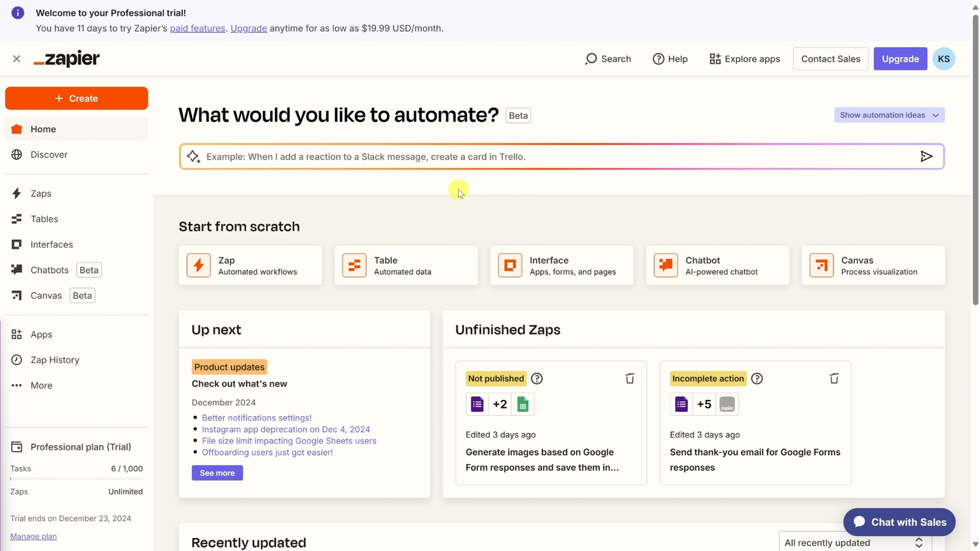980x551 pixels.
Task: Click the Tasks usage progress bar
Action: pyautogui.click(x=77, y=479)
